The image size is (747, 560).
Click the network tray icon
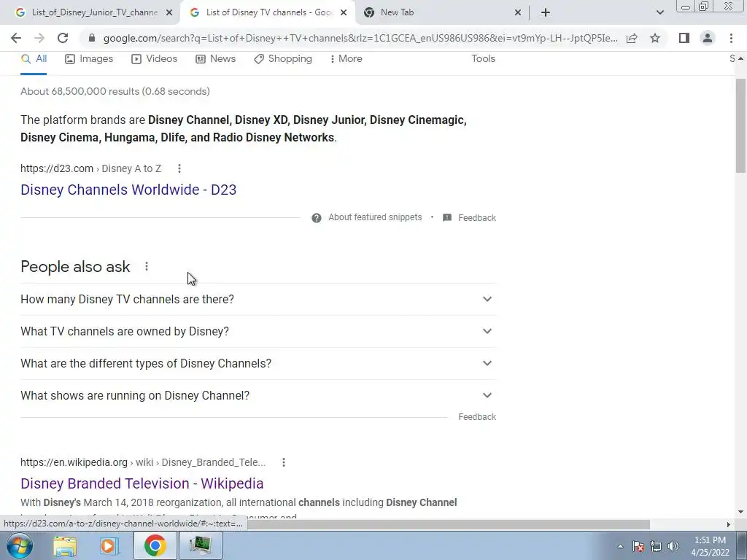656,546
